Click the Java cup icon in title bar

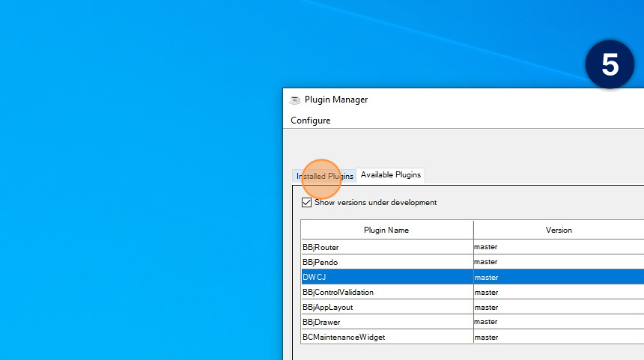point(295,100)
